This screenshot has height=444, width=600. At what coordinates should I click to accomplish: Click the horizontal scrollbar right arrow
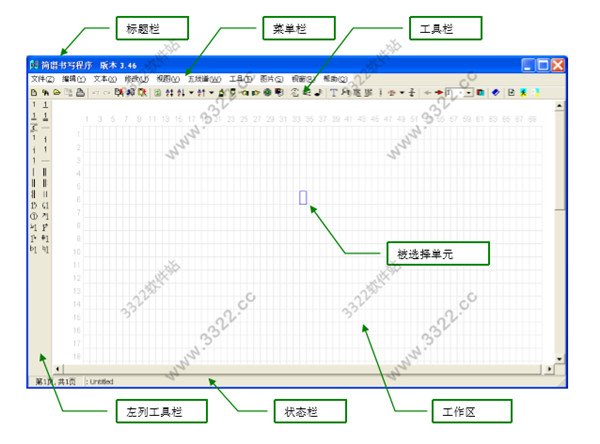point(549,369)
